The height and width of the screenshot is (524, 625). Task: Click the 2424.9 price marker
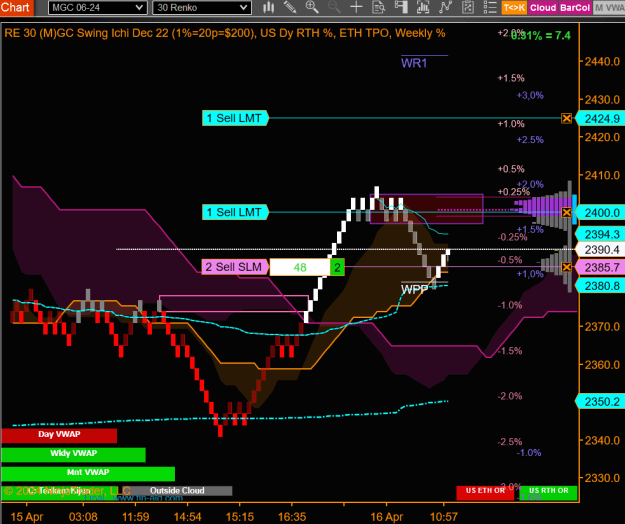click(x=601, y=119)
